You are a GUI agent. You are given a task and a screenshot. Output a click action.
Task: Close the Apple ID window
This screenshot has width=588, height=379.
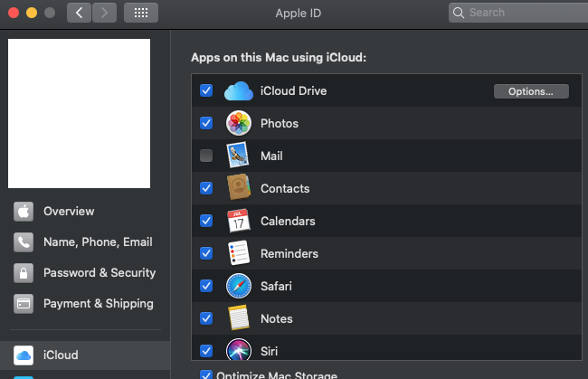[x=14, y=13]
